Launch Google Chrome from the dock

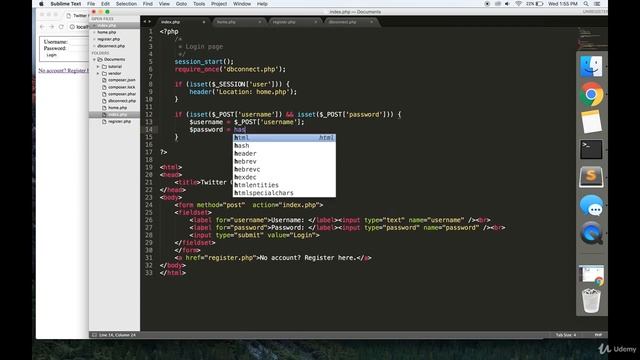click(x=591, y=94)
